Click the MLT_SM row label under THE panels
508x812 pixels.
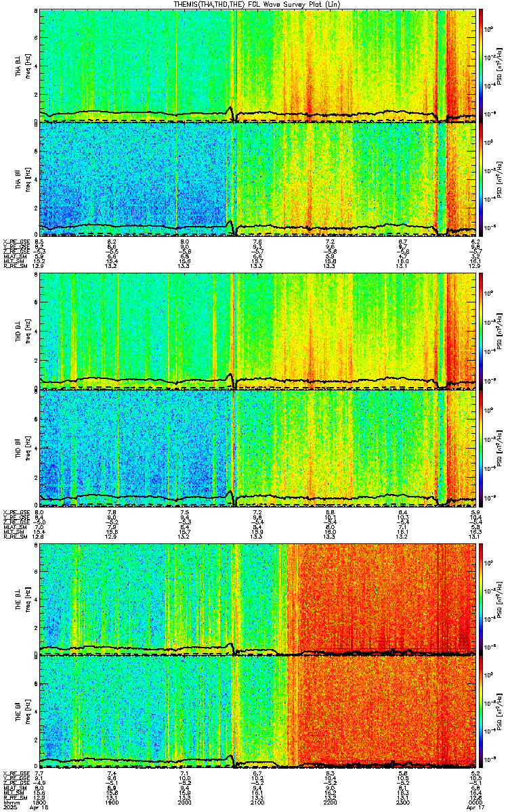[13, 792]
